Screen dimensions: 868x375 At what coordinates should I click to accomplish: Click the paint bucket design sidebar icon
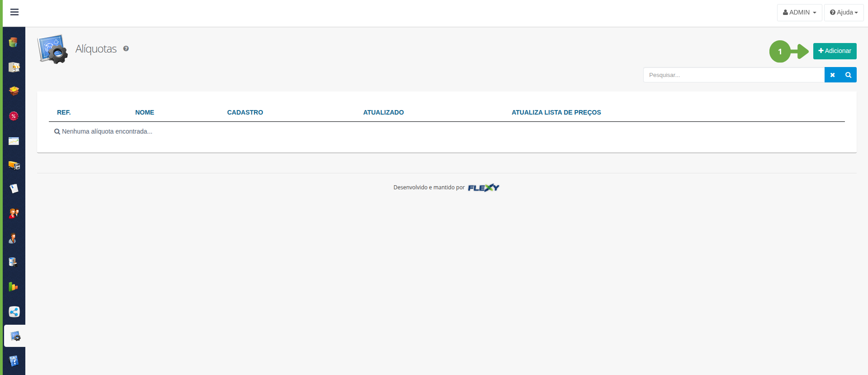[14, 262]
